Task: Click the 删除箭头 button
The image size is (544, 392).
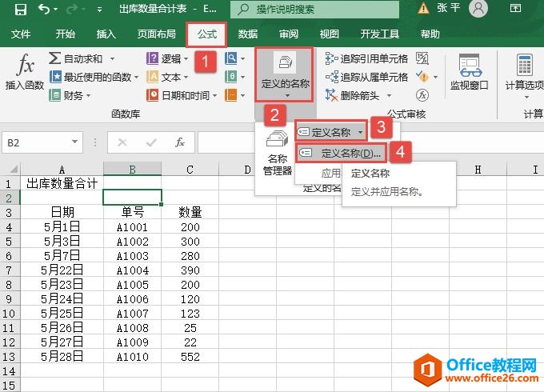Action: pyautogui.click(x=353, y=94)
